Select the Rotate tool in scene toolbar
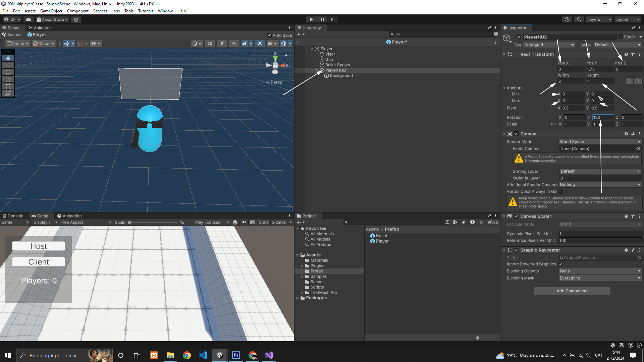The height and width of the screenshot is (362, 644). click(8, 72)
